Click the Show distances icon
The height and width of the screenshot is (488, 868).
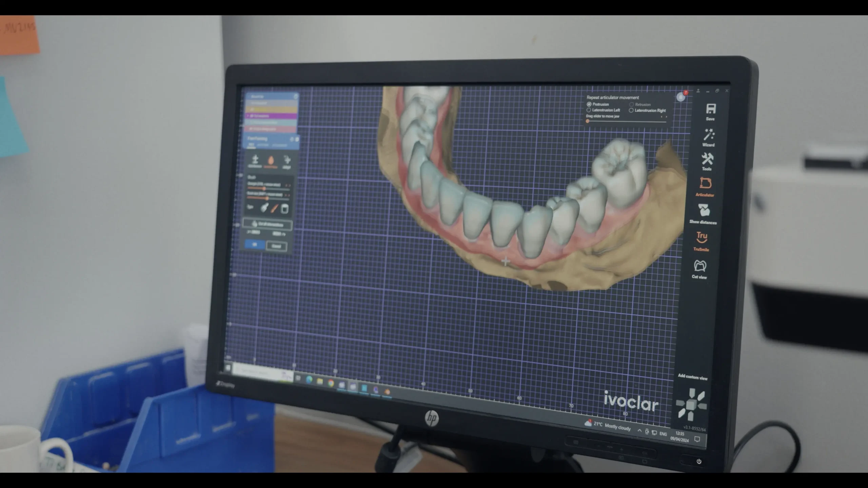click(x=704, y=210)
